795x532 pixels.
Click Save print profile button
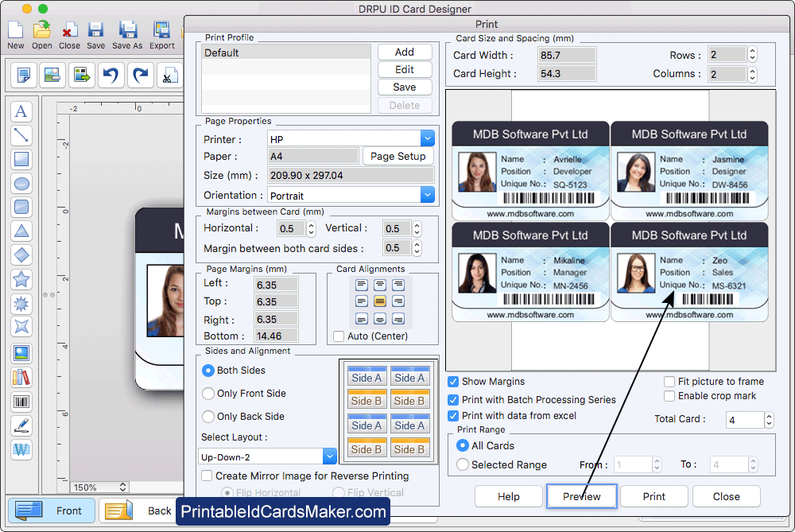point(405,87)
